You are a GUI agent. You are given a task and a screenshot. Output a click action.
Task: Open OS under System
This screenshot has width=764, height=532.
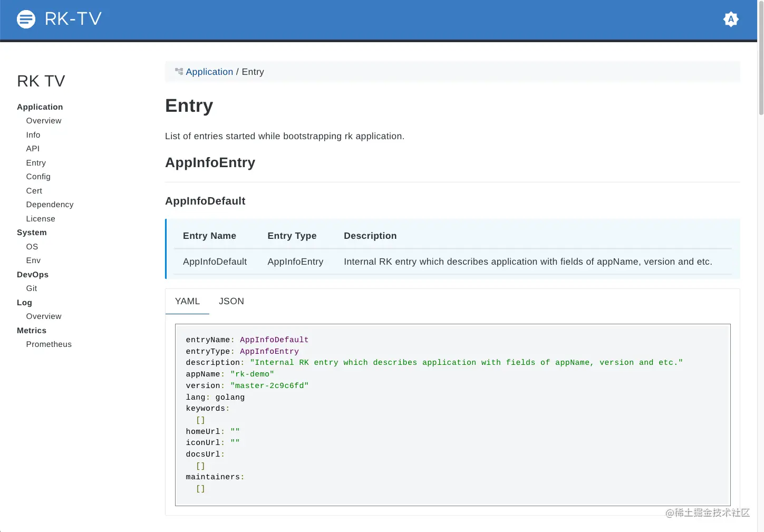click(x=32, y=247)
